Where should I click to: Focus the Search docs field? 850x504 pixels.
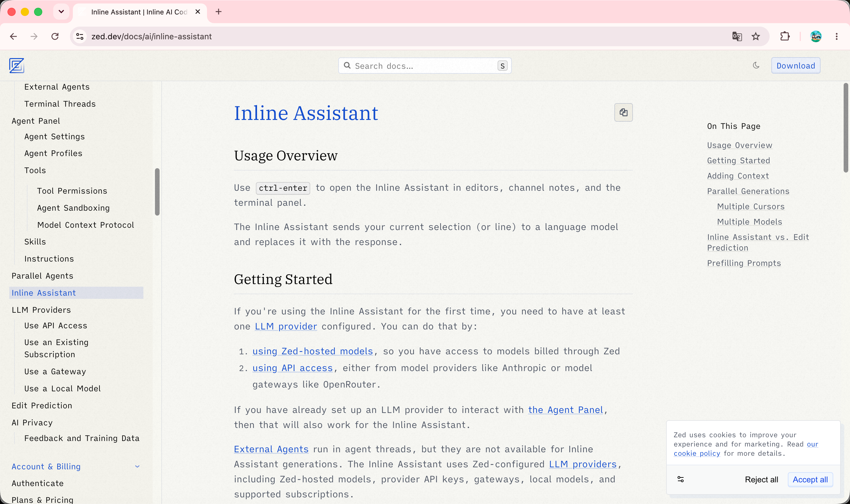point(425,66)
